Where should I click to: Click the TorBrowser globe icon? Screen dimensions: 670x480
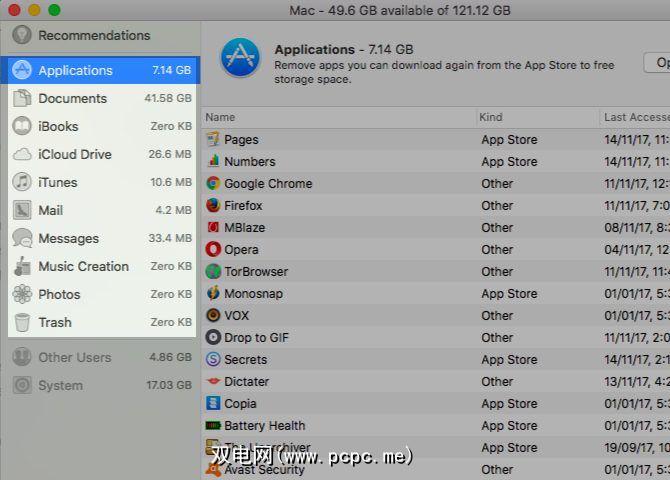click(213, 271)
